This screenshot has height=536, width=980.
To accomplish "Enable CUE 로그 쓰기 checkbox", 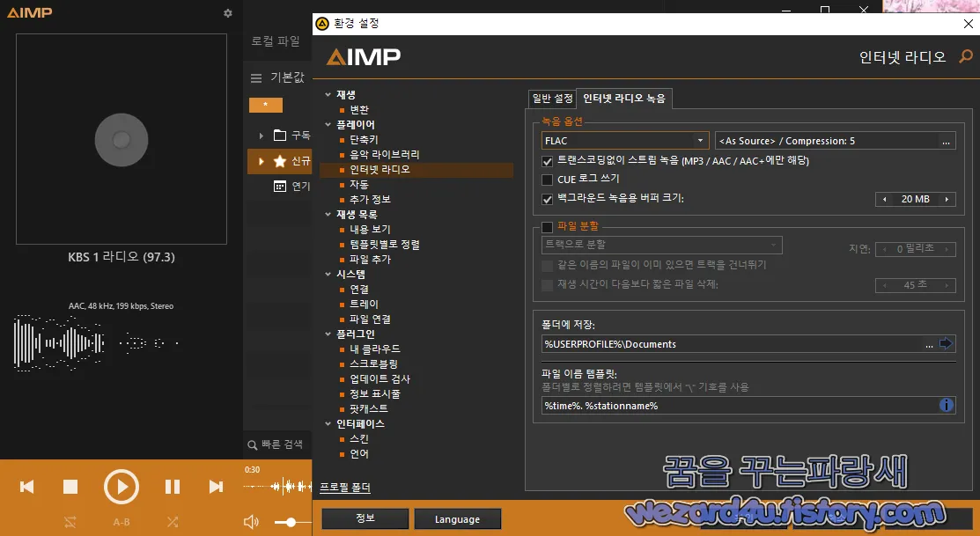I will 547,180.
